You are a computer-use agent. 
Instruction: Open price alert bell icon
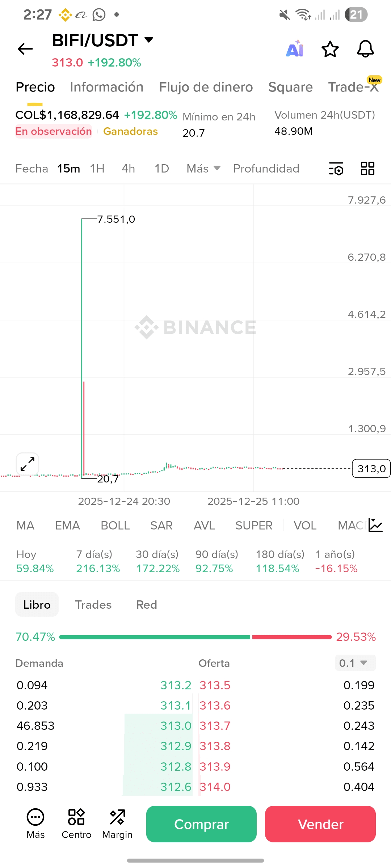pyautogui.click(x=366, y=49)
